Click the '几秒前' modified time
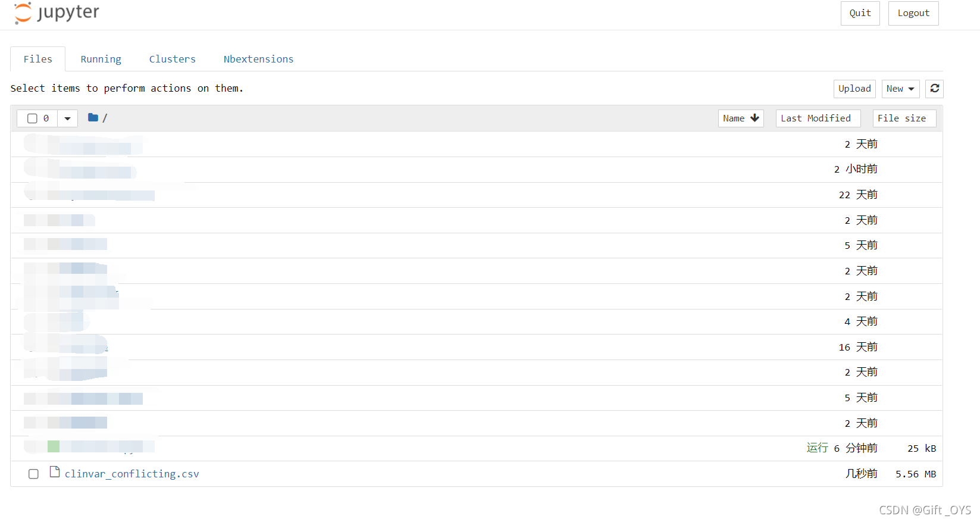 (861, 474)
